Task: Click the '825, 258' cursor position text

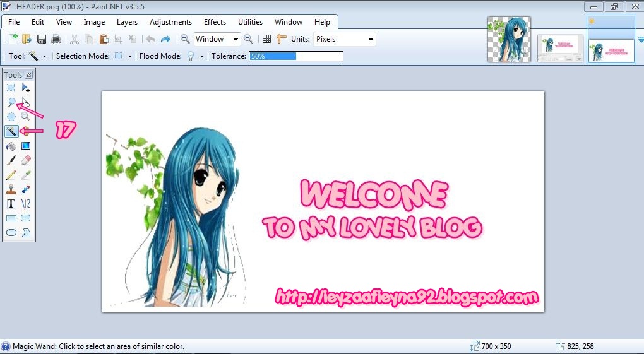Action: click(580, 346)
